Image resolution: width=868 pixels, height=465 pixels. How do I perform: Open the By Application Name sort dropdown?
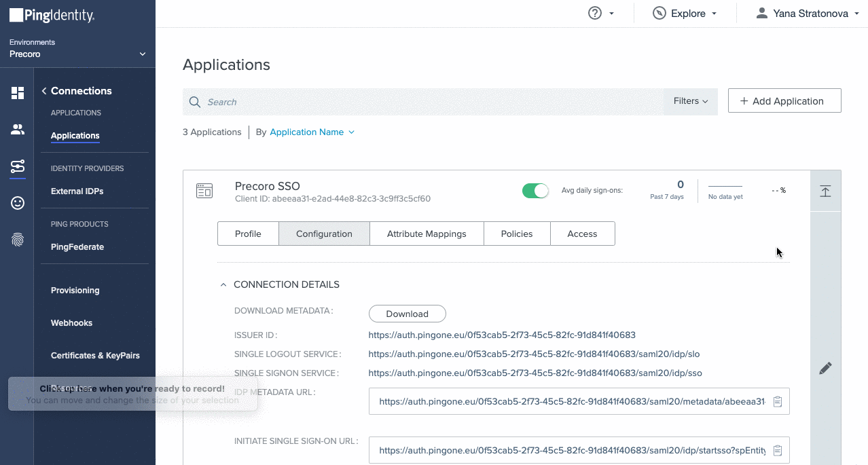point(312,132)
